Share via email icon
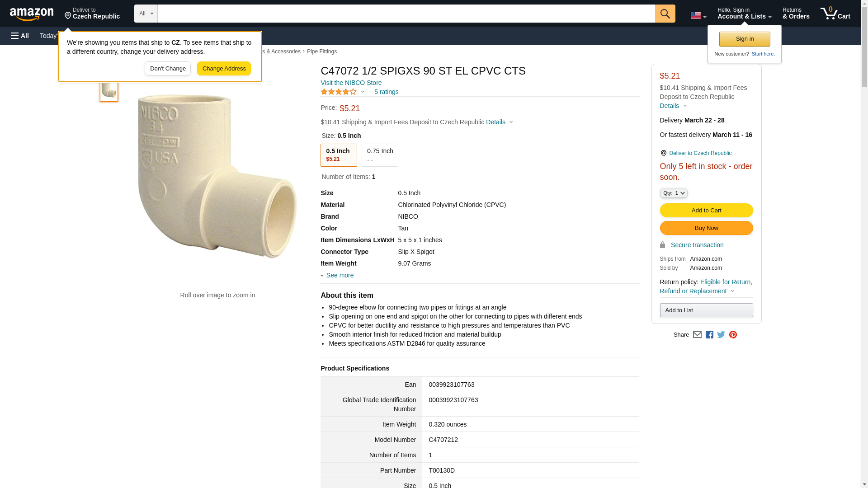 coord(697,335)
